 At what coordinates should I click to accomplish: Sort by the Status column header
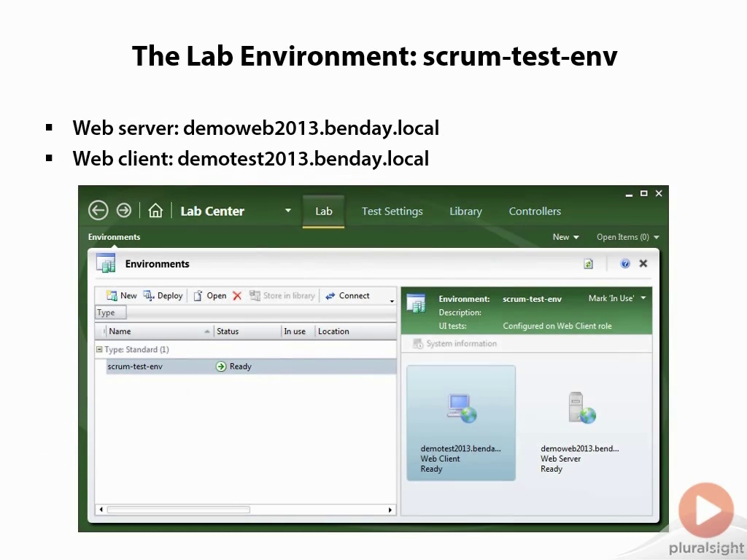(x=247, y=332)
